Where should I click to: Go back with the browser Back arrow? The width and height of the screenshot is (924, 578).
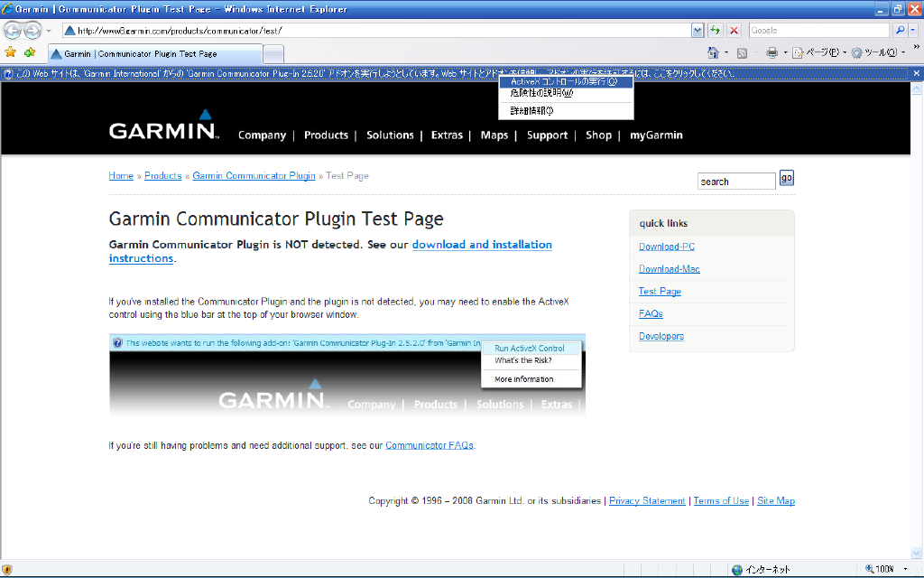(13, 30)
